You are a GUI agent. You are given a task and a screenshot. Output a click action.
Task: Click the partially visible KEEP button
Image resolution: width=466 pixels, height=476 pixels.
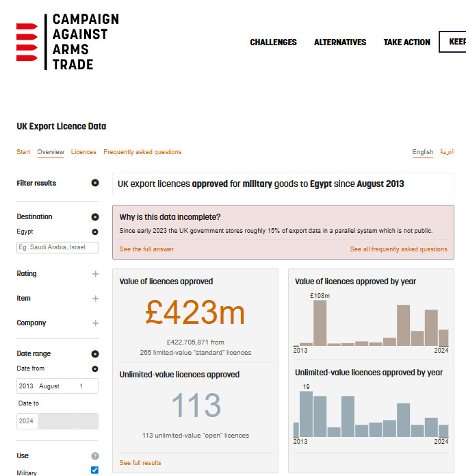pos(452,42)
